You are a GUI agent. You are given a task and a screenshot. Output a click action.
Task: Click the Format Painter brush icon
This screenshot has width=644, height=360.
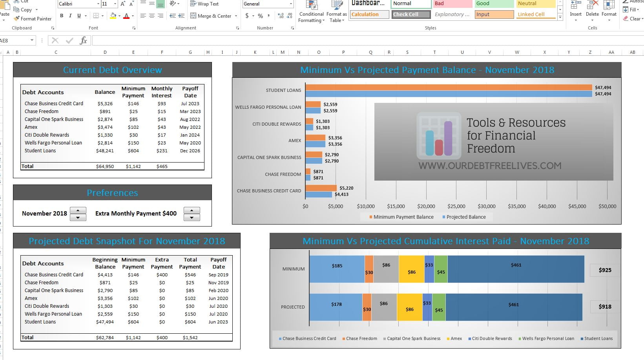16,18
